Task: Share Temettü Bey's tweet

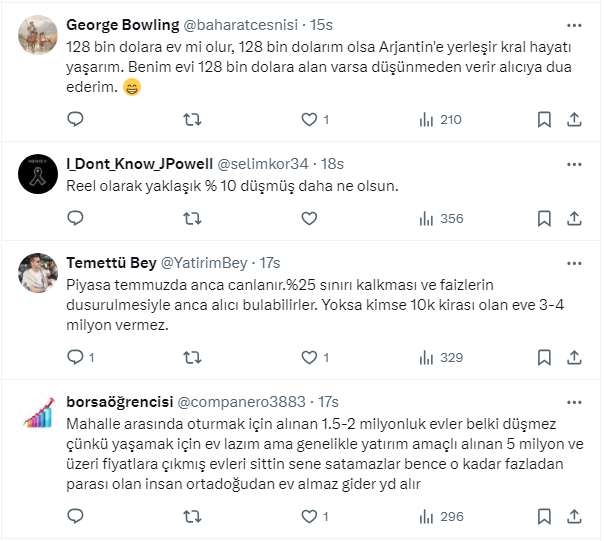Action: 575,357
